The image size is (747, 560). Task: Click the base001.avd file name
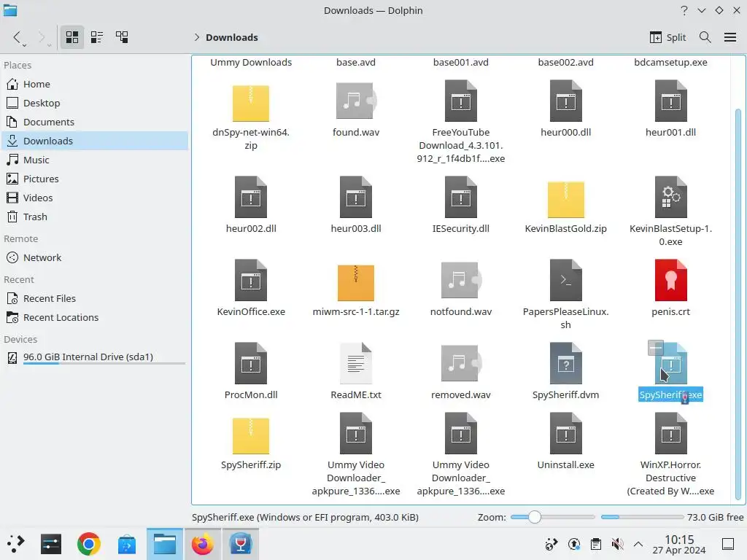click(461, 63)
